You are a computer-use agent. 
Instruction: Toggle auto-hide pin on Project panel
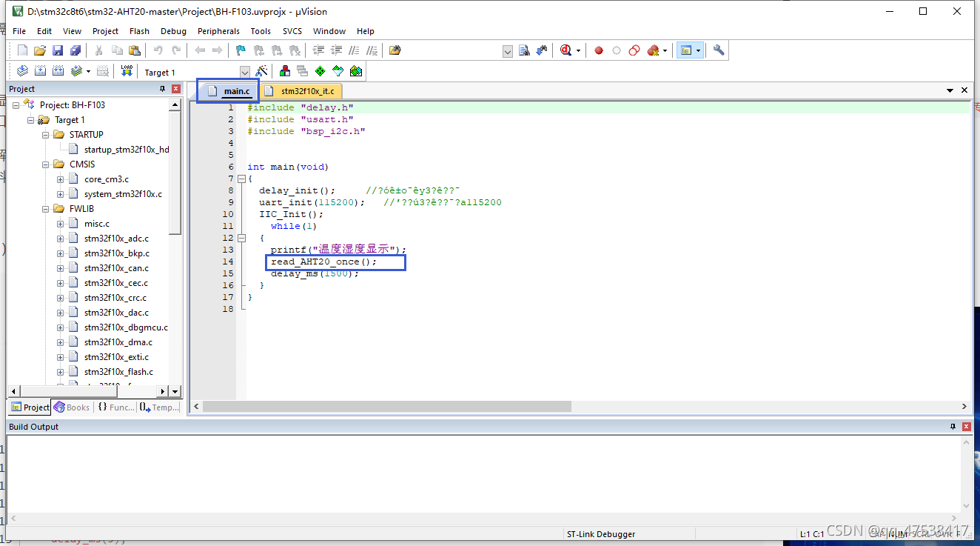click(163, 89)
